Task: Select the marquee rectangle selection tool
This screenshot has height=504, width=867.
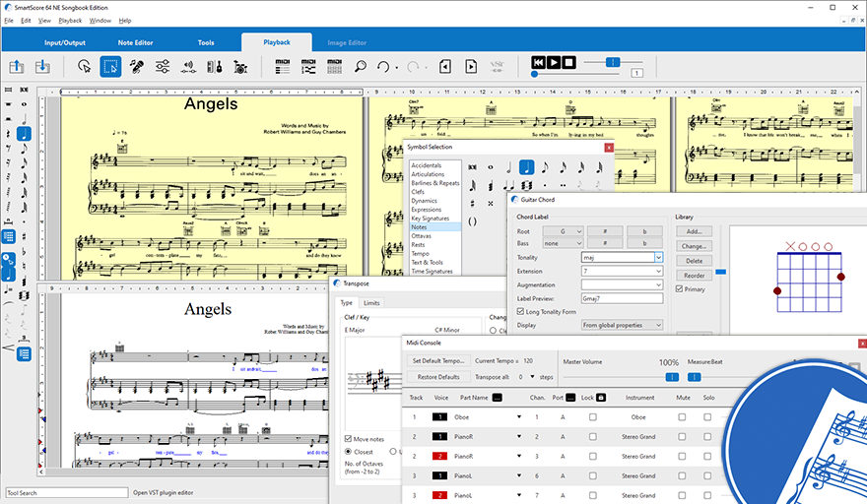Action: 110,67
